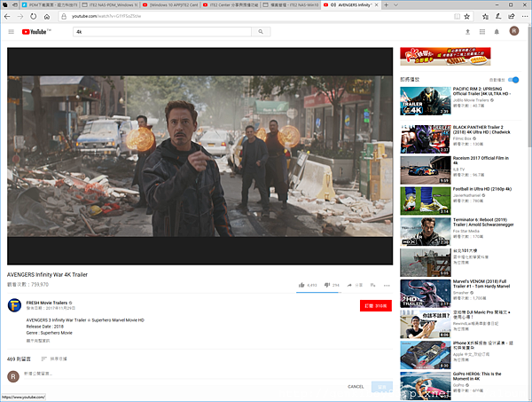Open Terminator 6 Reboot trailer title
The width and height of the screenshot is (532, 402).
tap(483, 222)
